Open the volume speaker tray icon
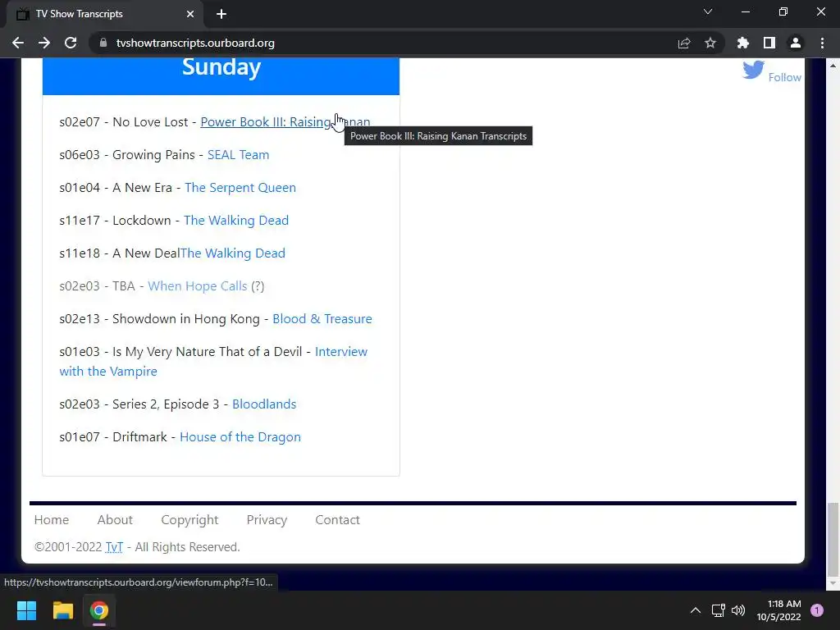The width and height of the screenshot is (840, 630). click(x=738, y=610)
